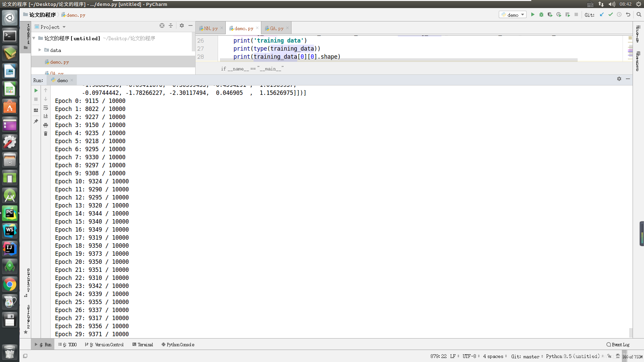Run the demo configuration from main toolbar

point(533,15)
